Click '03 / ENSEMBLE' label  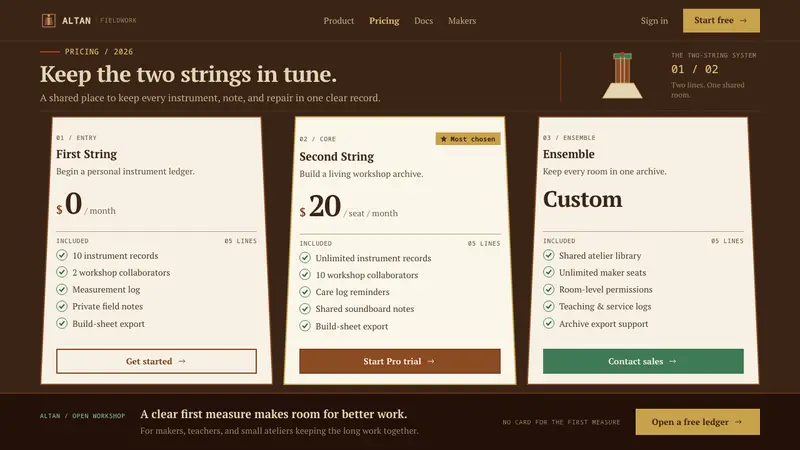pos(569,138)
